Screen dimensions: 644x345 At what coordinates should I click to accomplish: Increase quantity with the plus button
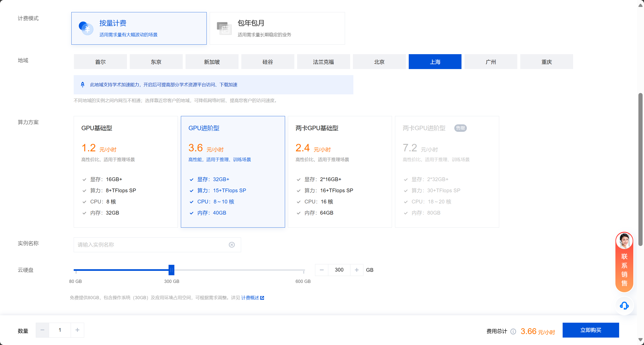(77, 330)
